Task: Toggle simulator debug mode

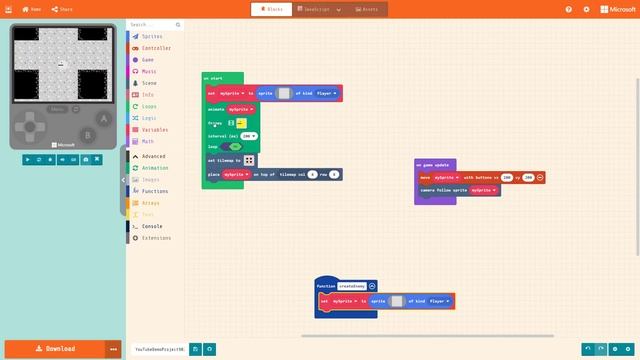Action: (50, 160)
